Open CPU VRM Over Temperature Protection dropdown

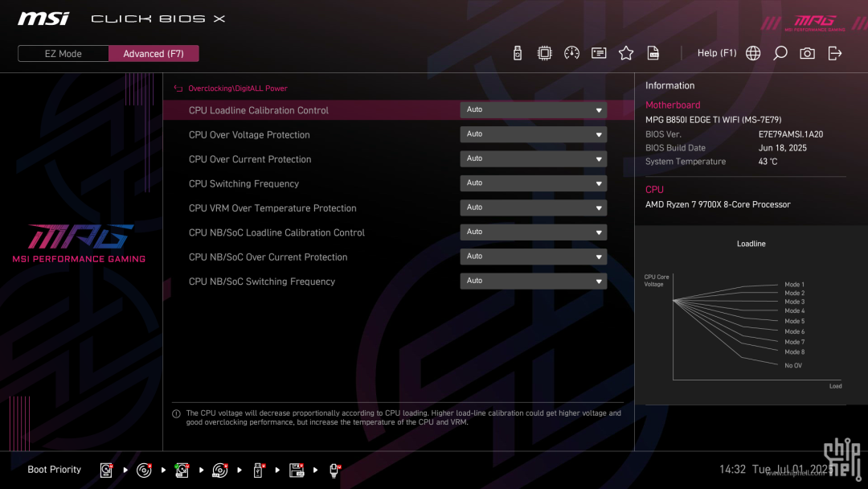click(533, 208)
